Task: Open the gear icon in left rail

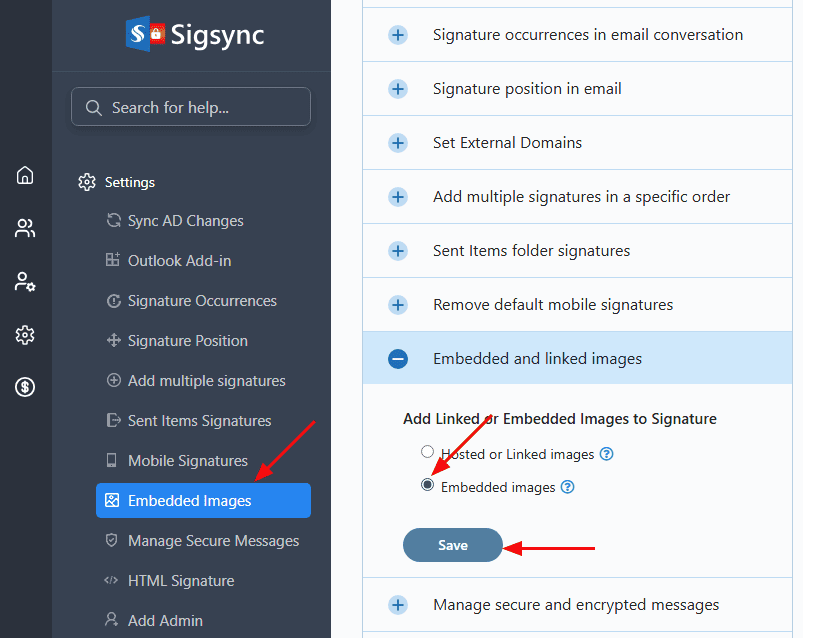Action: (25, 335)
